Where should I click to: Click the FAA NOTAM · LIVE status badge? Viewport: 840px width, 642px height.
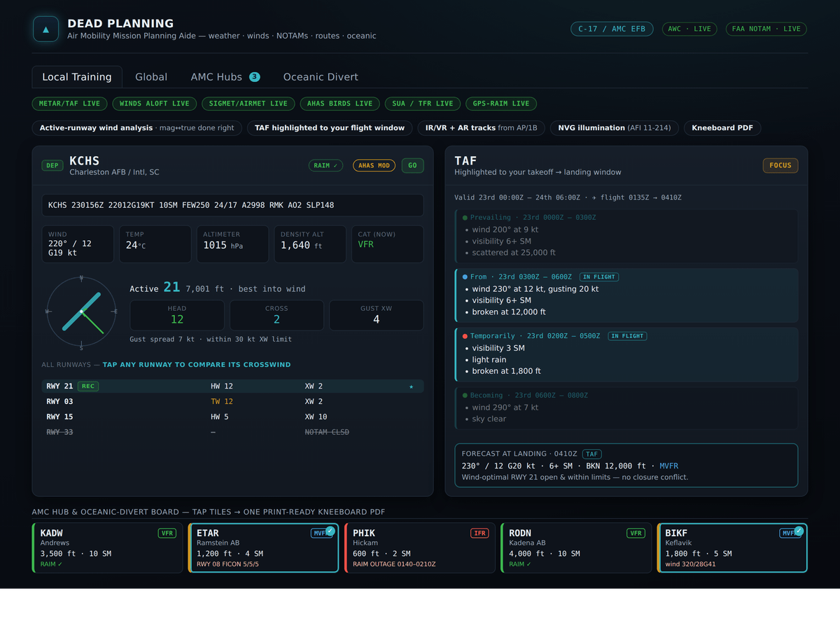click(766, 29)
